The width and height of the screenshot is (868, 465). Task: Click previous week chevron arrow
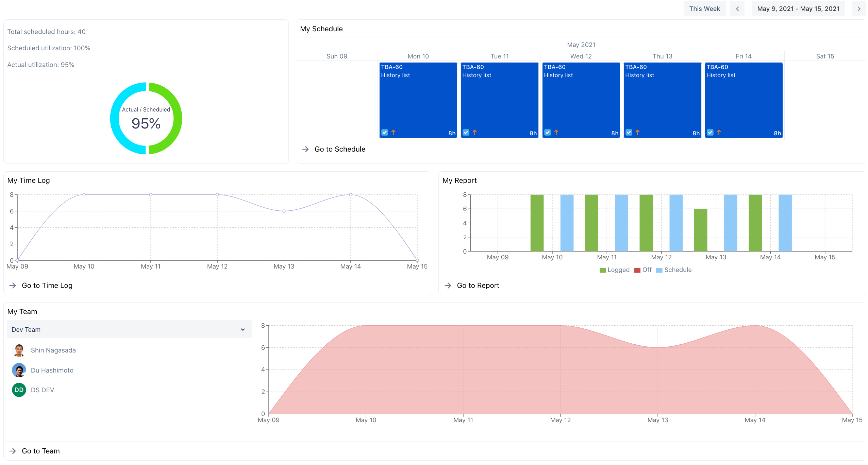pyautogui.click(x=737, y=9)
